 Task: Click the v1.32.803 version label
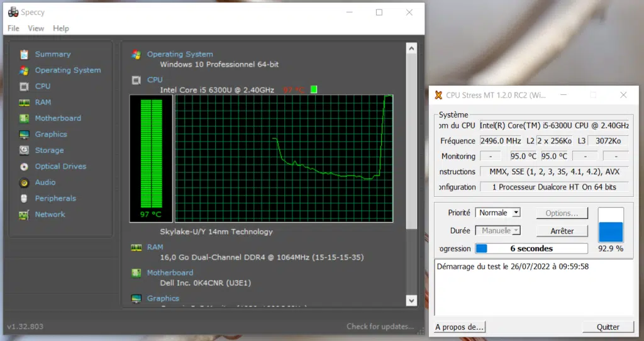tap(25, 327)
